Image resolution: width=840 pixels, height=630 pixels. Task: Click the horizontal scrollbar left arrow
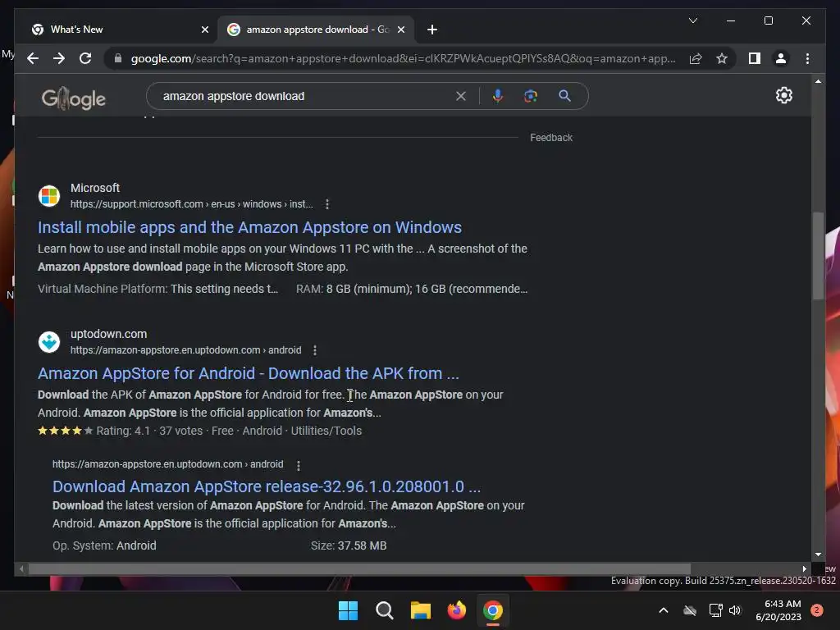point(21,569)
